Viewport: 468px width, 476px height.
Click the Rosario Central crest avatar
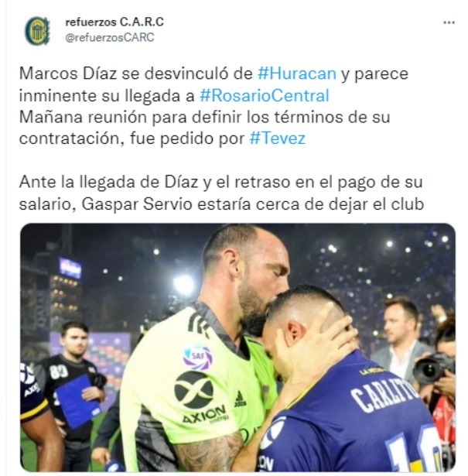tap(37, 31)
